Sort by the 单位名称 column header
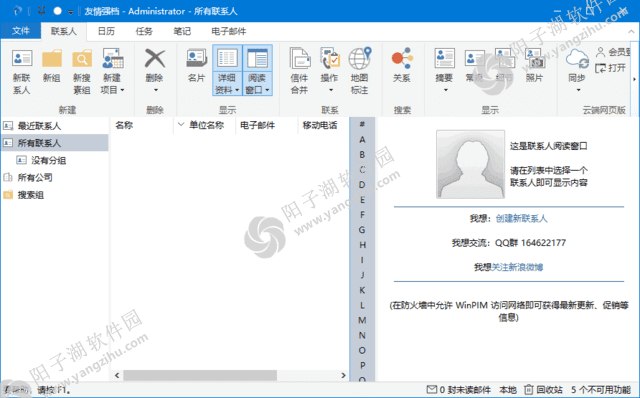Image resolution: width=640 pixels, height=398 pixels. pyautogui.click(x=206, y=125)
